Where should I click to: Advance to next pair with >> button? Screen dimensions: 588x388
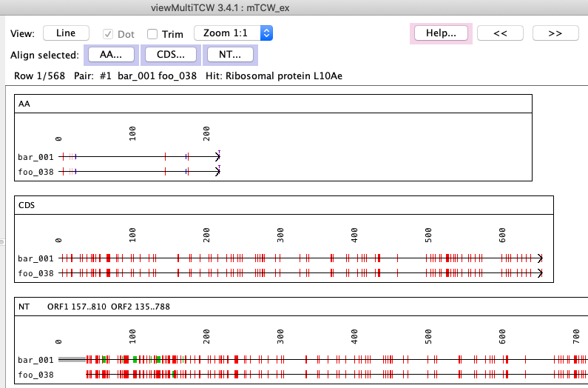(556, 33)
